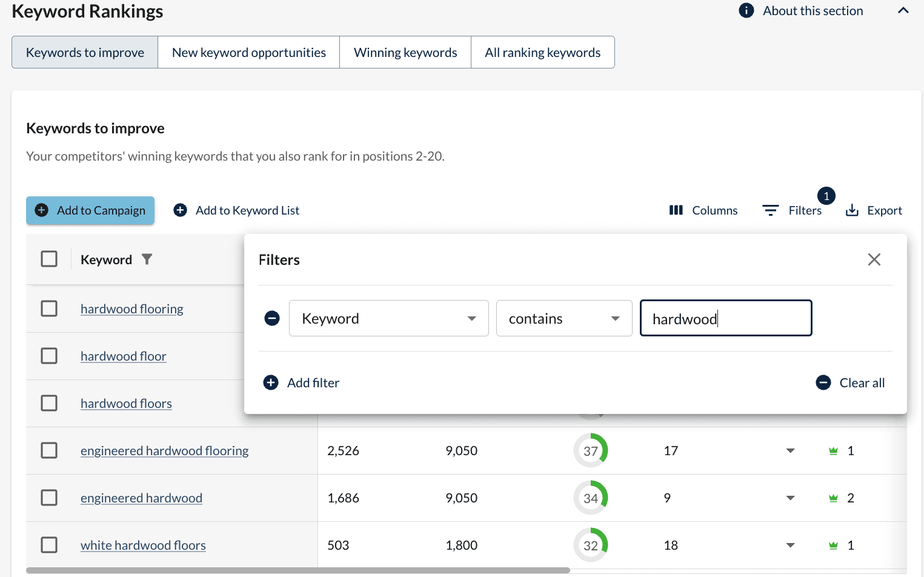924x577 pixels.
Task: Collapse the Keyword Rankings section chevron
Action: [x=903, y=11]
